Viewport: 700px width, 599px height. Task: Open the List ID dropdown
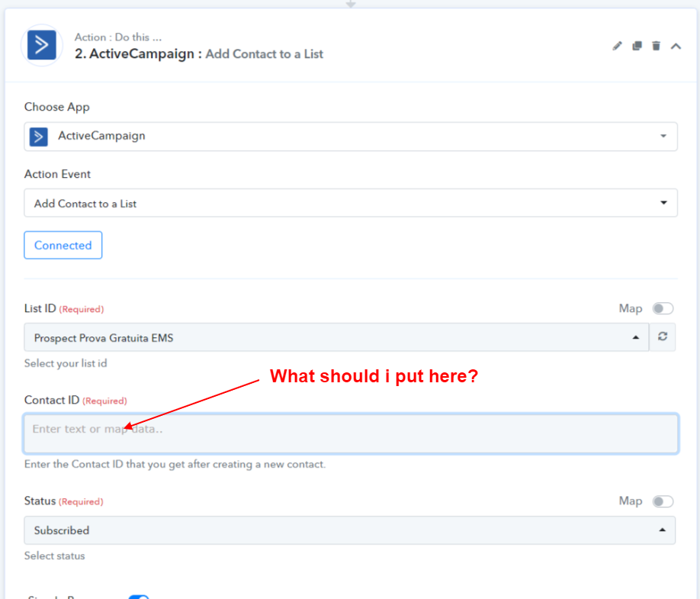pyautogui.click(x=336, y=338)
